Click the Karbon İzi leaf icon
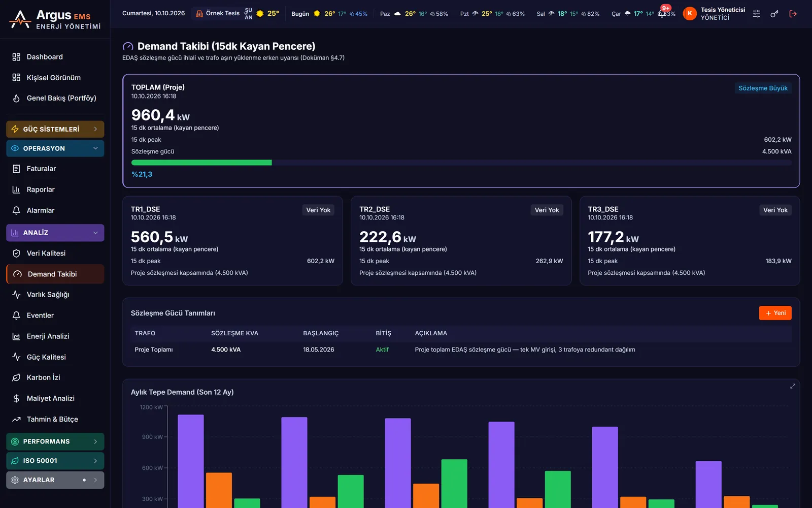This screenshot has width=812, height=508. [16, 377]
